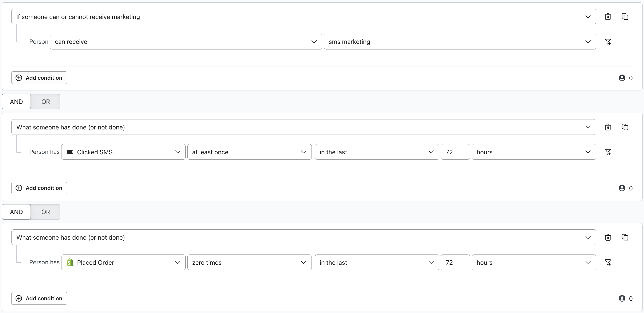644x313 pixels.
Task: Duplicate the Placed Order condition group
Action: (625, 237)
